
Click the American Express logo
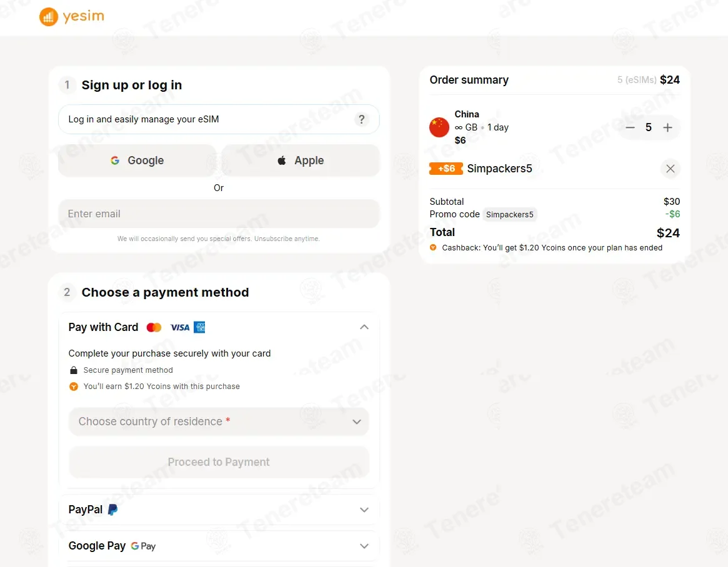point(199,328)
